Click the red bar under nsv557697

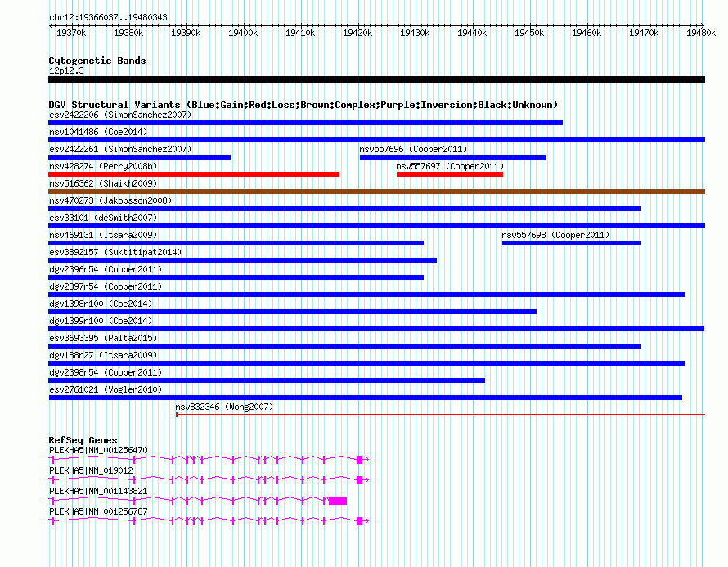(x=449, y=174)
